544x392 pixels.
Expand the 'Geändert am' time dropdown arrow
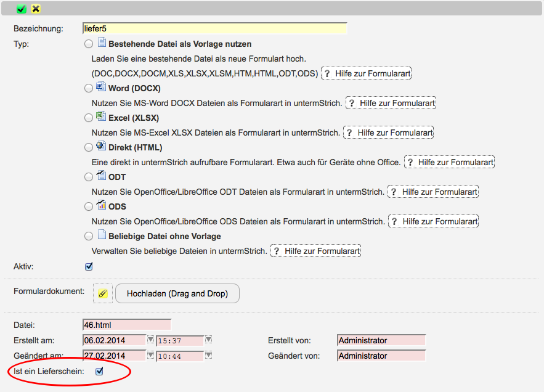(208, 355)
